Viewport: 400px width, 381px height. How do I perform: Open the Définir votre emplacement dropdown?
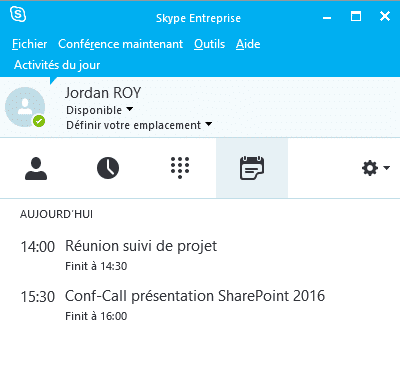pyautogui.click(x=139, y=125)
